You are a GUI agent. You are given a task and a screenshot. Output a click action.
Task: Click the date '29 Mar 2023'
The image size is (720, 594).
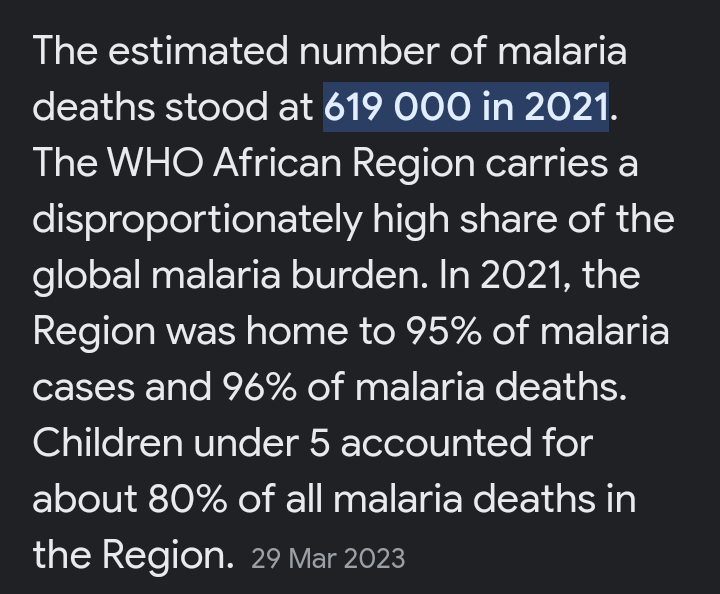pos(328,559)
